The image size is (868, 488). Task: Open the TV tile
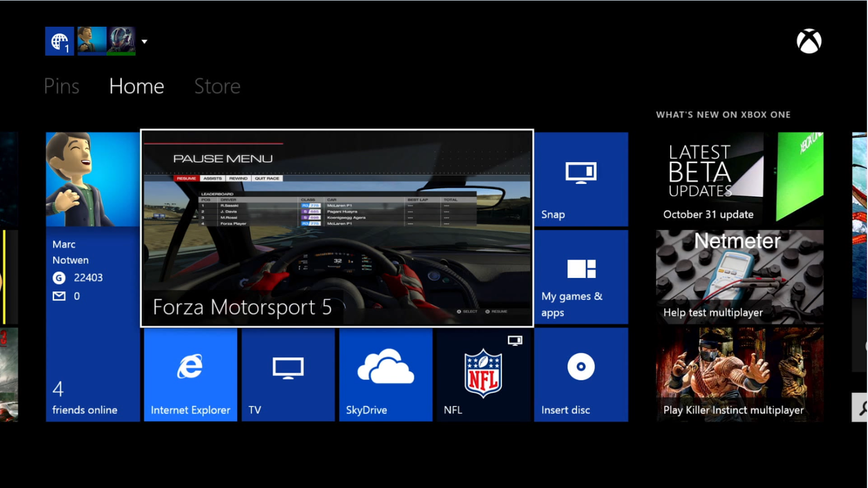[x=288, y=375]
